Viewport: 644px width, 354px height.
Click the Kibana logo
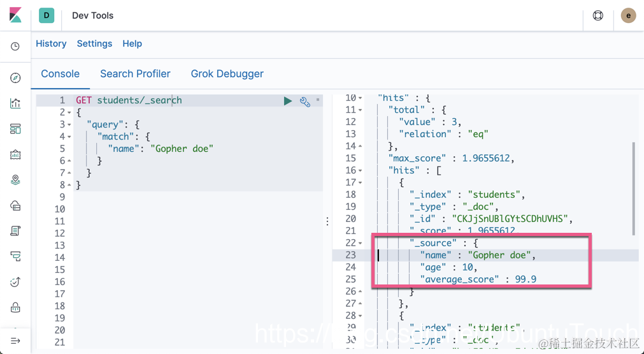[x=15, y=15]
